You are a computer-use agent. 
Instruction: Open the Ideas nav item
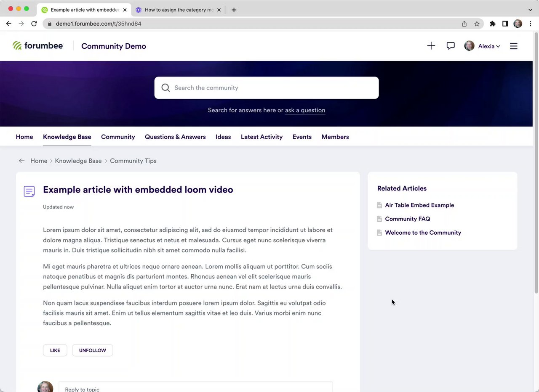pos(223,137)
